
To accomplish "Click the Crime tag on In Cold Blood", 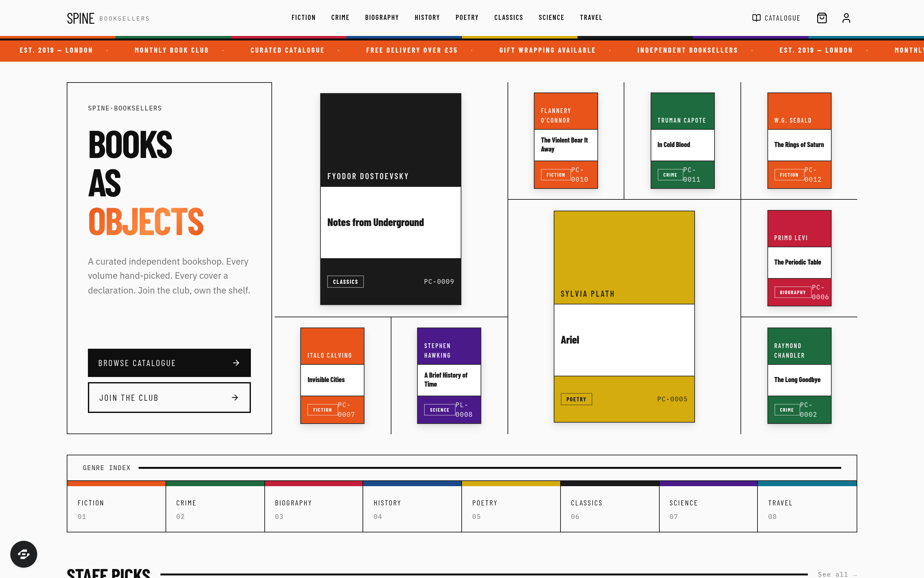I will [670, 175].
